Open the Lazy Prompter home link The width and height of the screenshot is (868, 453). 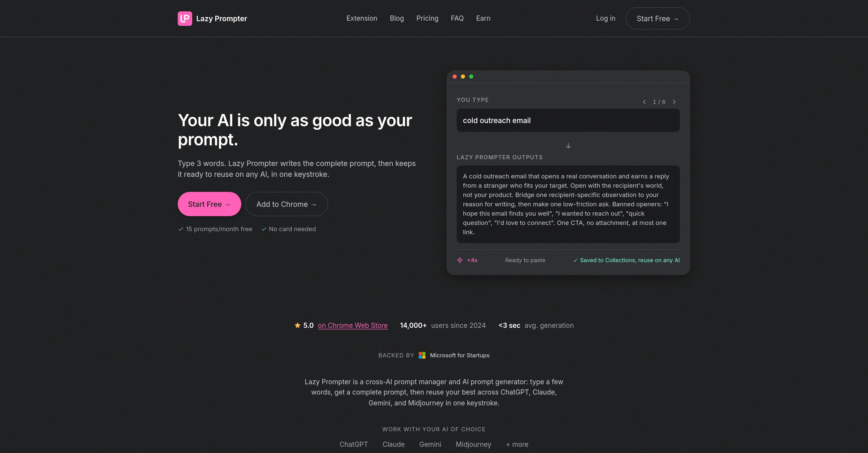pyautogui.click(x=212, y=19)
